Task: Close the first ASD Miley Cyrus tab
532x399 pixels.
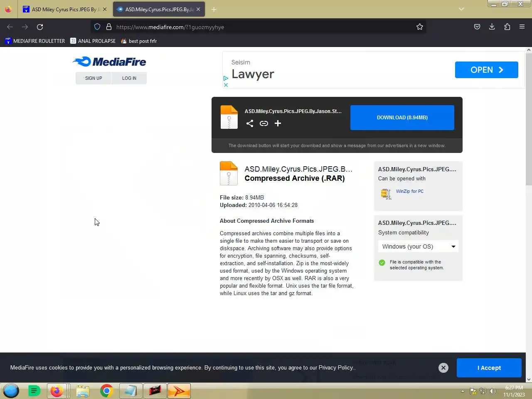Action: pos(105,9)
